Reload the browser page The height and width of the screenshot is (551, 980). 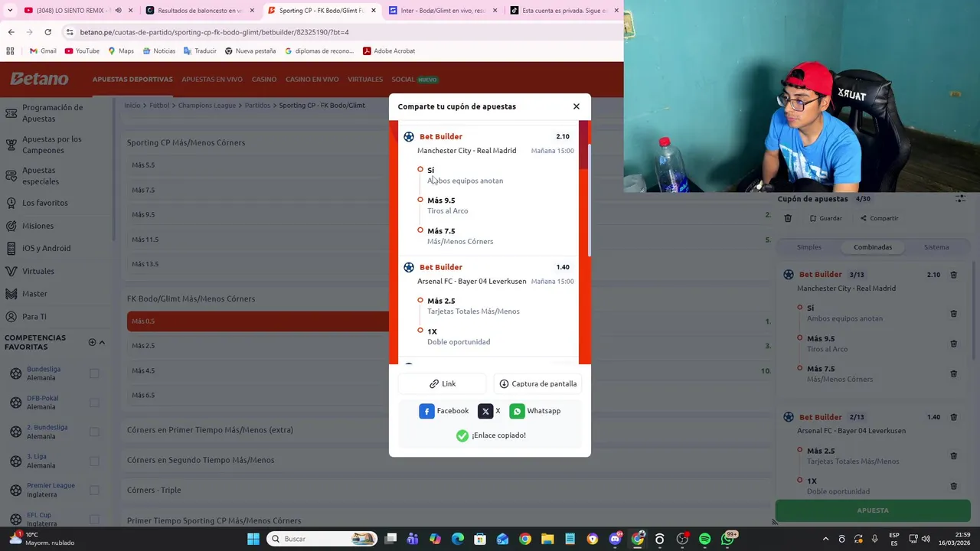tap(47, 32)
